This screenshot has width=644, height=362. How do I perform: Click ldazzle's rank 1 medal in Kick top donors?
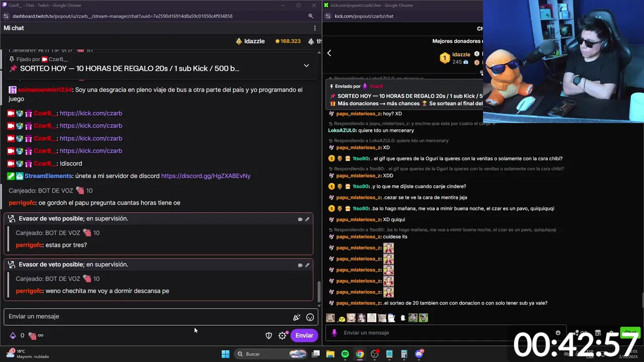444,58
